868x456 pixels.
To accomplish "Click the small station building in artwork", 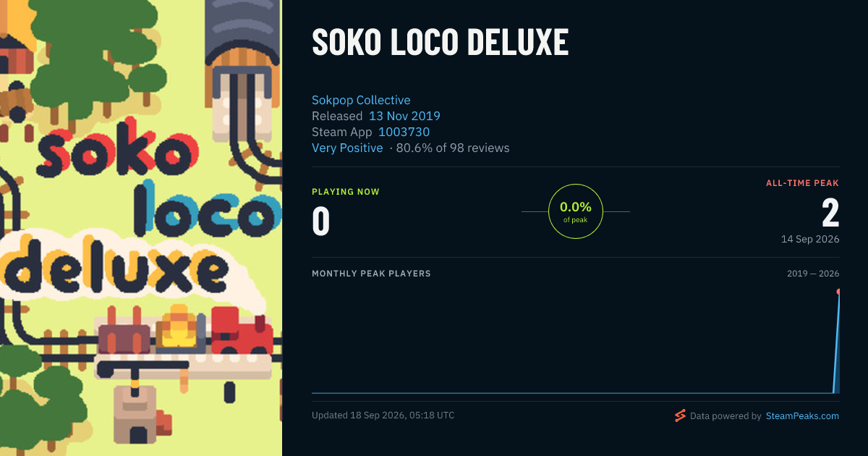I will [134, 415].
